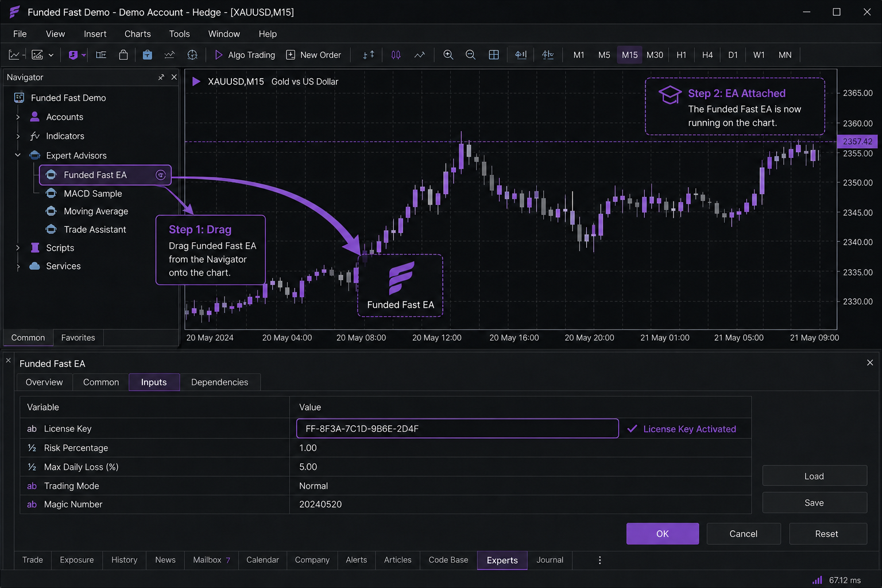The width and height of the screenshot is (882, 588).
Task: Expand the Indicators tree node arrow
Action: pyautogui.click(x=18, y=136)
